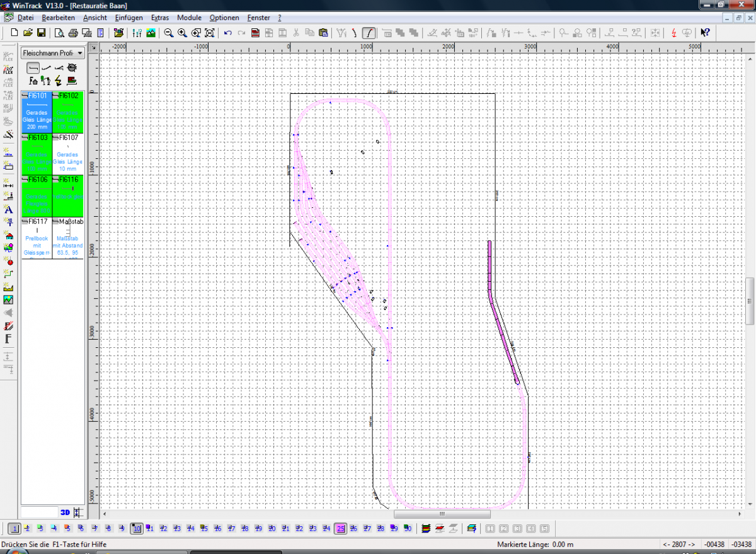756x554 pixels.
Task: Click the red lightning bolt toolbar icon
Action: [x=673, y=33]
